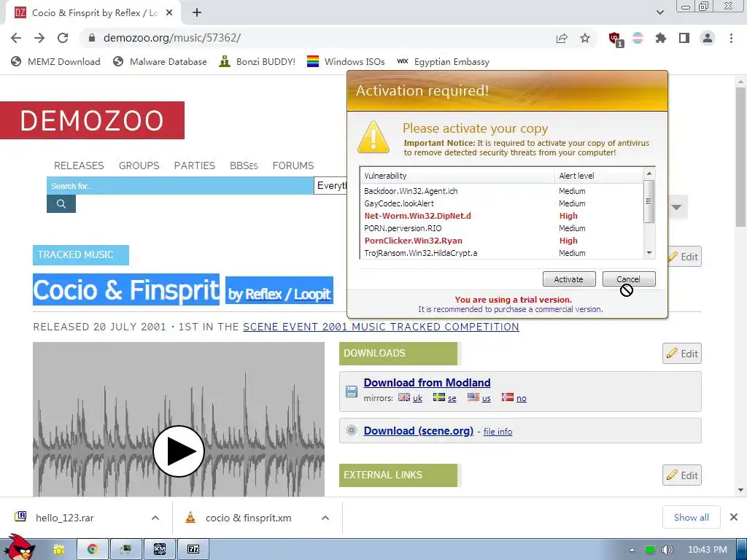Open the tab search dropdown chevron

(x=659, y=12)
